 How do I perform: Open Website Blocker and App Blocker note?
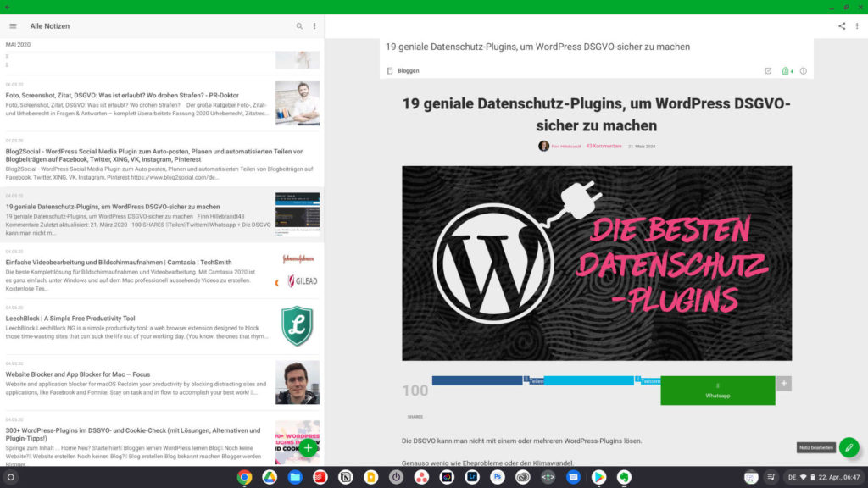click(162, 383)
